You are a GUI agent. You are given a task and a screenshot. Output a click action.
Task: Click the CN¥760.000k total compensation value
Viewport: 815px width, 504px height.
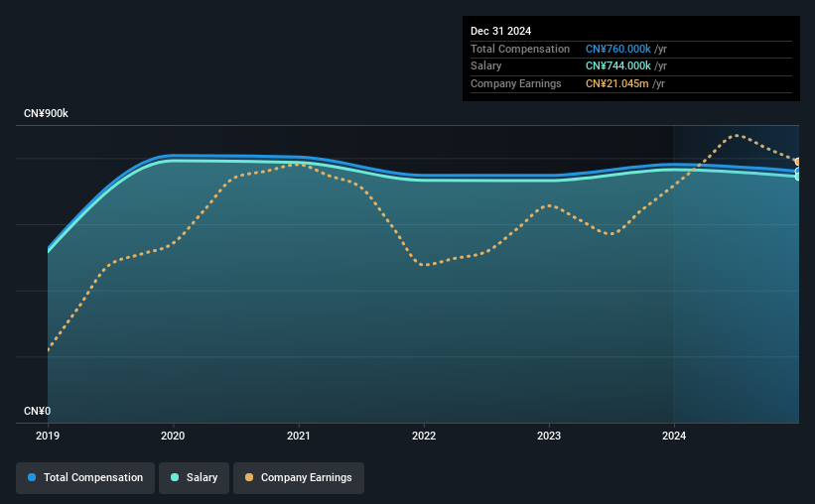618,49
